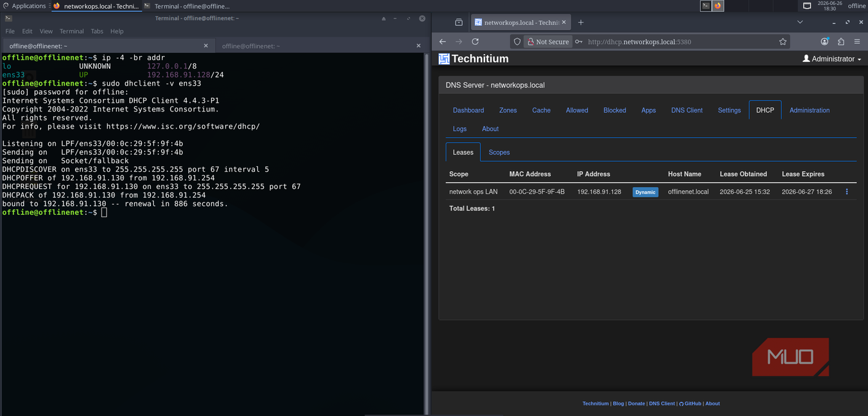Click the Technitium logo
The image size is (868, 416).
point(473,58)
